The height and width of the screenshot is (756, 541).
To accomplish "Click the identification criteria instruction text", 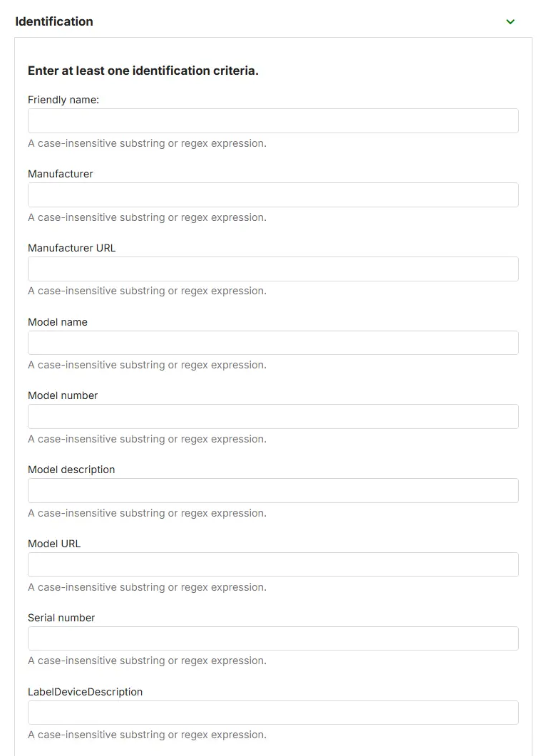I will [143, 71].
